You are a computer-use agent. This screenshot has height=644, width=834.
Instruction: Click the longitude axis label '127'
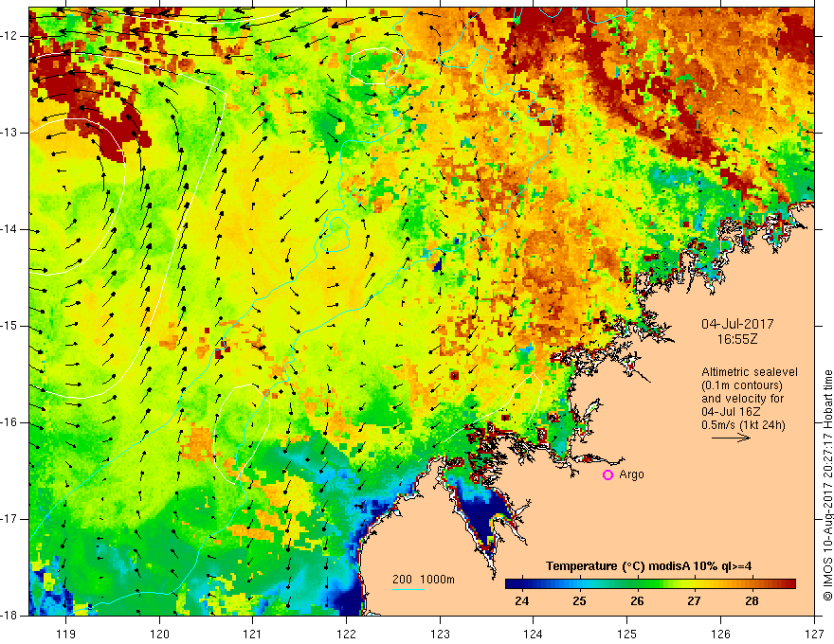814,634
